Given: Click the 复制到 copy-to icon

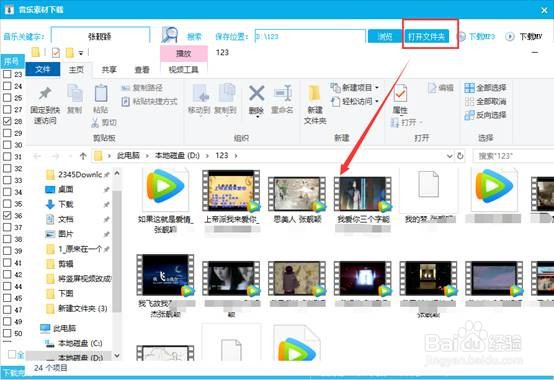Looking at the screenshot, I should pyautogui.click(x=226, y=93).
